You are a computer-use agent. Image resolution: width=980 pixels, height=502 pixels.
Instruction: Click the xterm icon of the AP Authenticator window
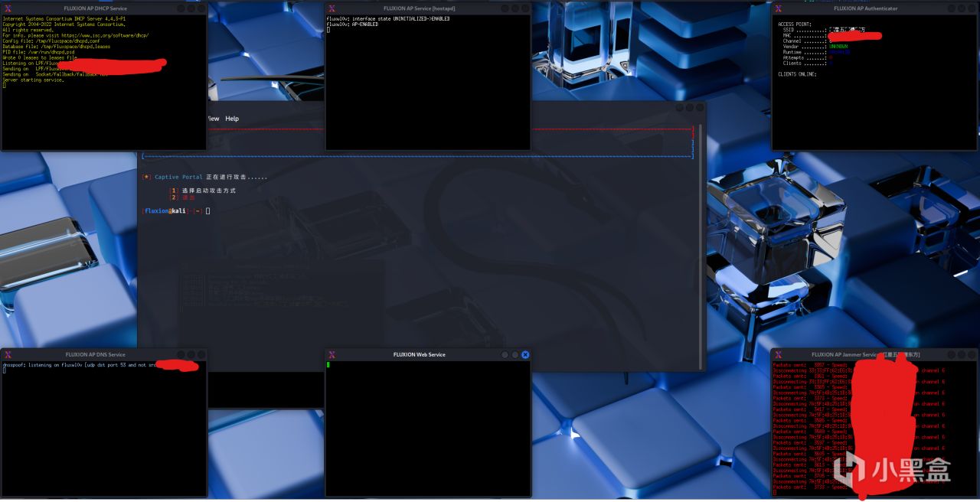coord(778,8)
